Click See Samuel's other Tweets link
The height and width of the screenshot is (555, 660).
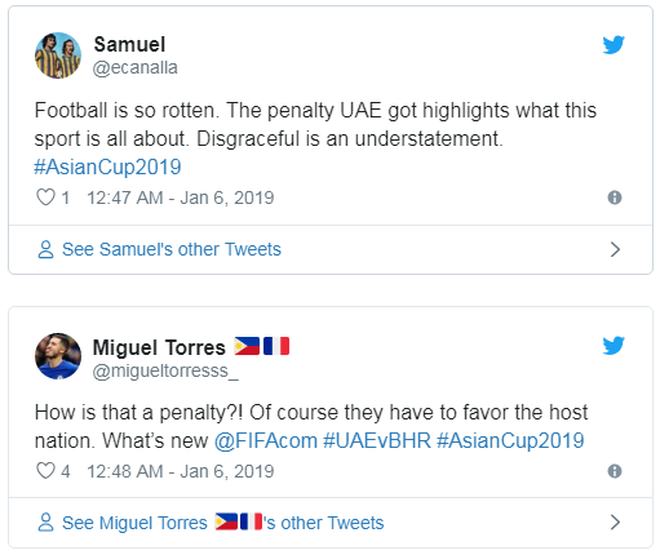coord(171,250)
